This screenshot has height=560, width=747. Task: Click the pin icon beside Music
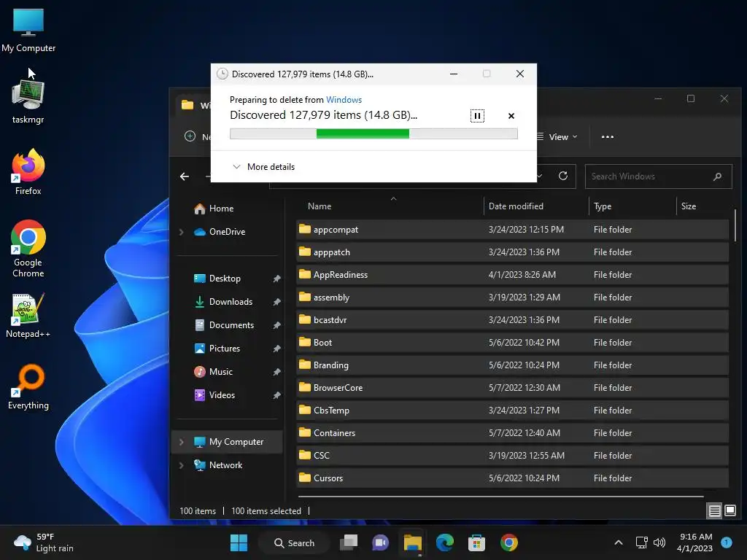[276, 372]
